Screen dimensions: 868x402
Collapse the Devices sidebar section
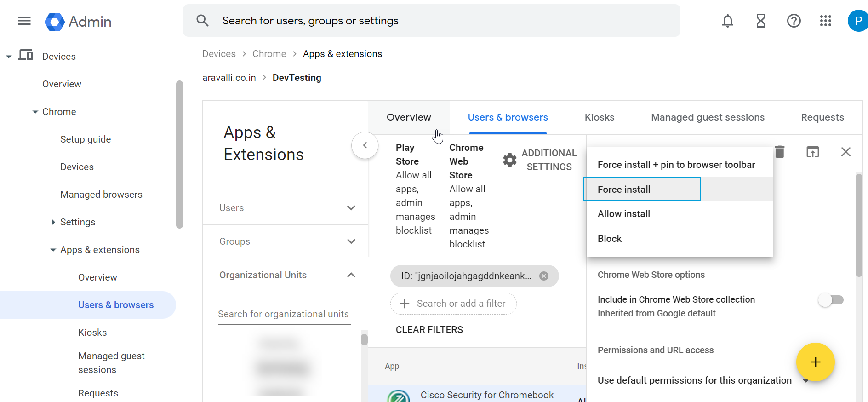tap(9, 57)
